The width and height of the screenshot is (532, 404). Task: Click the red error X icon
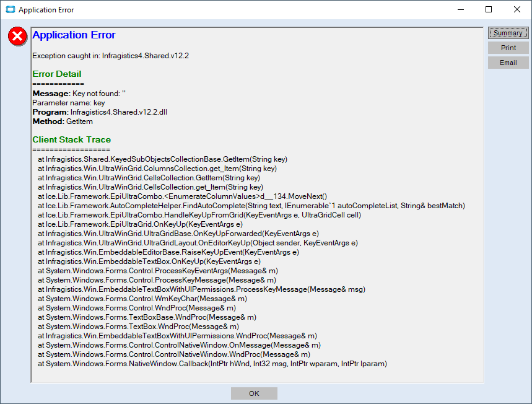[x=17, y=37]
